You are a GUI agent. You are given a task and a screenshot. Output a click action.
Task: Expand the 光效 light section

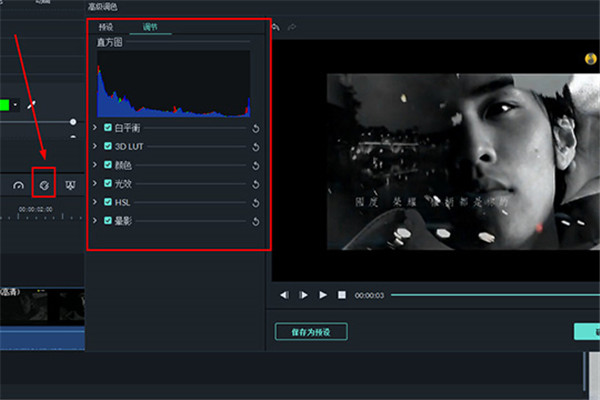[x=95, y=184]
